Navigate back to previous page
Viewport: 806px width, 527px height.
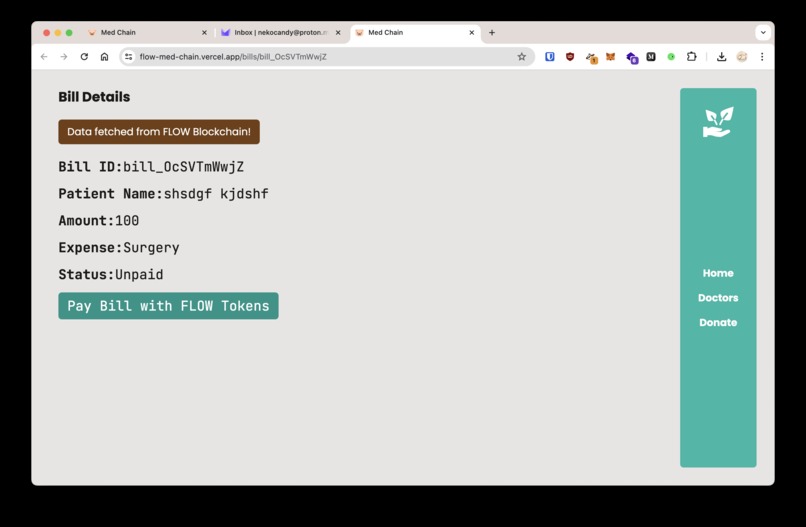click(44, 57)
